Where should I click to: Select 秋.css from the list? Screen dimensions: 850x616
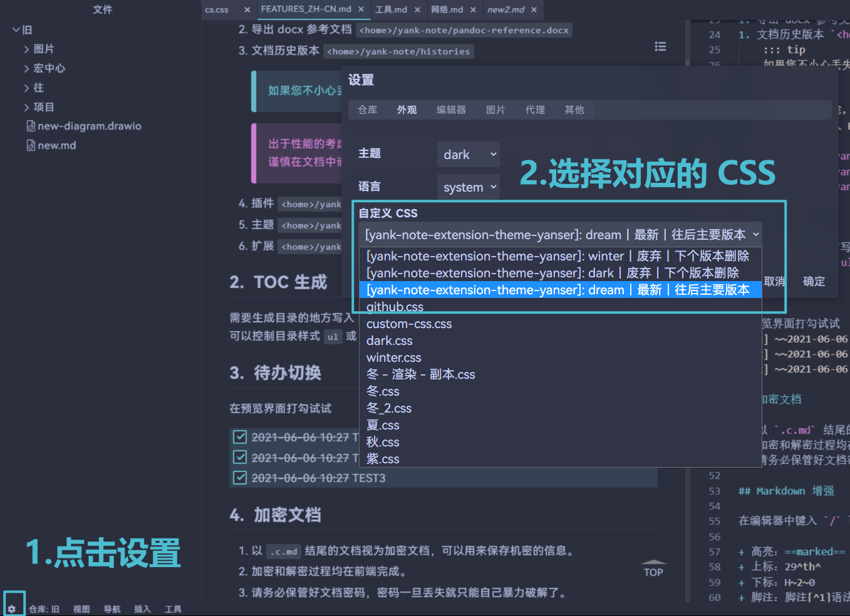(561, 442)
